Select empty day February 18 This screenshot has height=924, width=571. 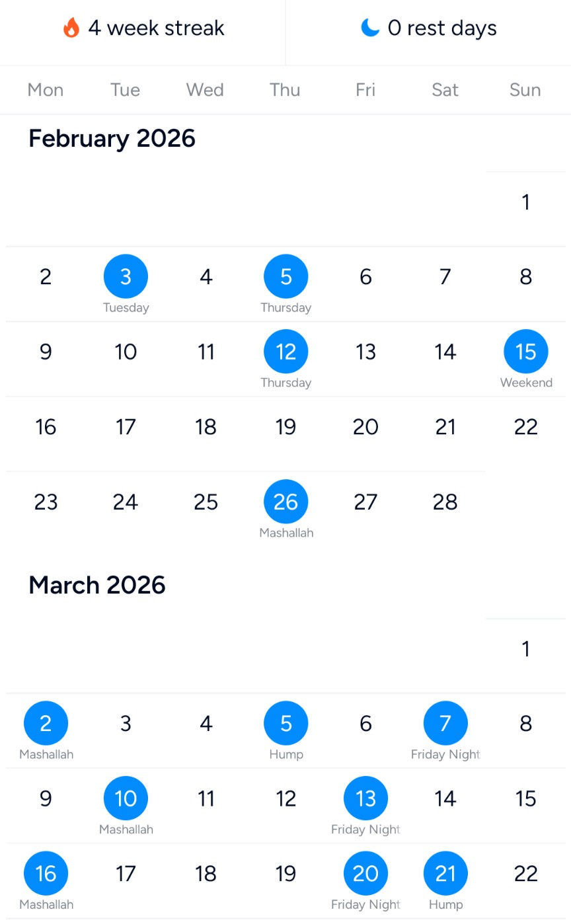(206, 427)
